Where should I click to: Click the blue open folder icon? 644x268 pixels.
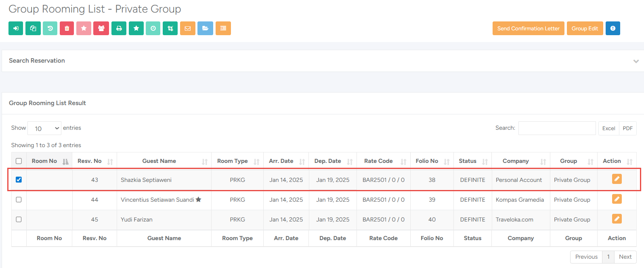205,28
